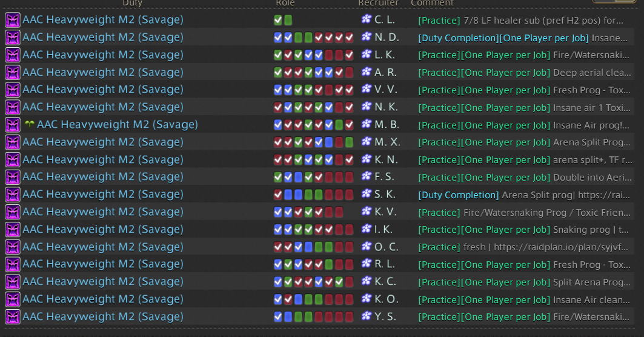Click the recruiter flower icon beside Y. S.
This screenshot has height=337, width=644.
pos(367,316)
